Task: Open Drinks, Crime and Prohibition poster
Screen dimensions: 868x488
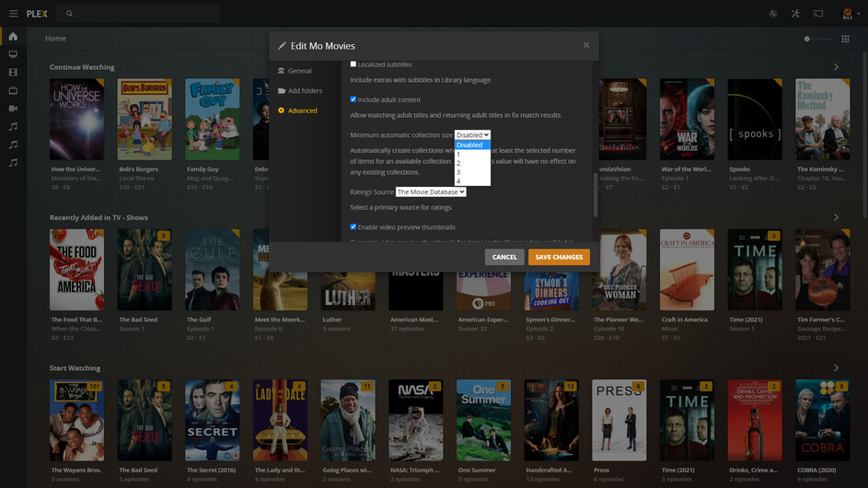Action: click(755, 421)
